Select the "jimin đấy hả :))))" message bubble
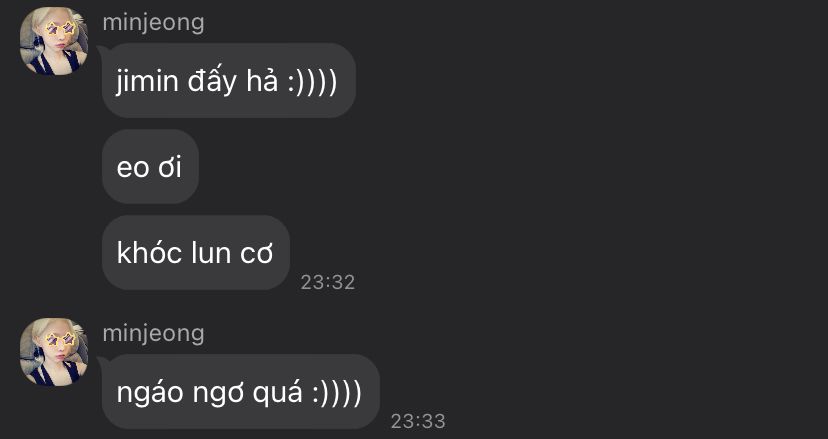The width and height of the screenshot is (828, 439). point(229,80)
